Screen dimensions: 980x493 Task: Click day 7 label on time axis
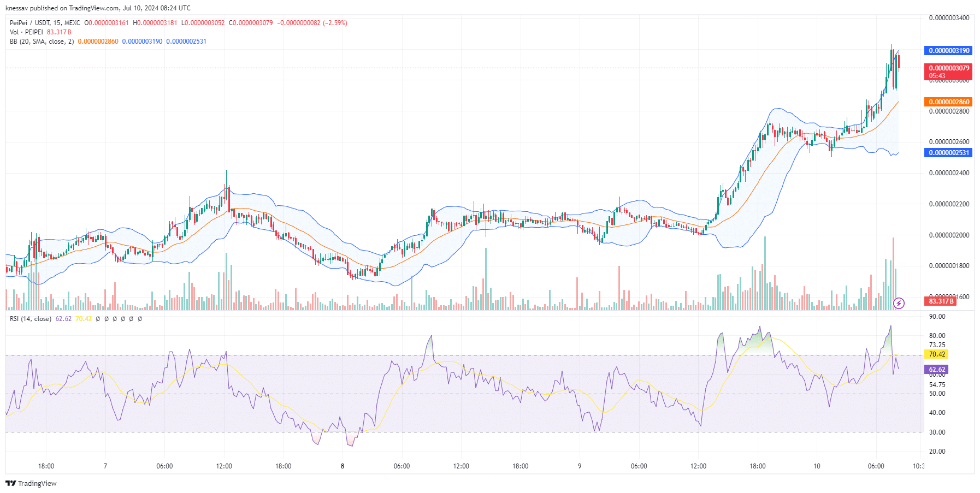coord(105,466)
